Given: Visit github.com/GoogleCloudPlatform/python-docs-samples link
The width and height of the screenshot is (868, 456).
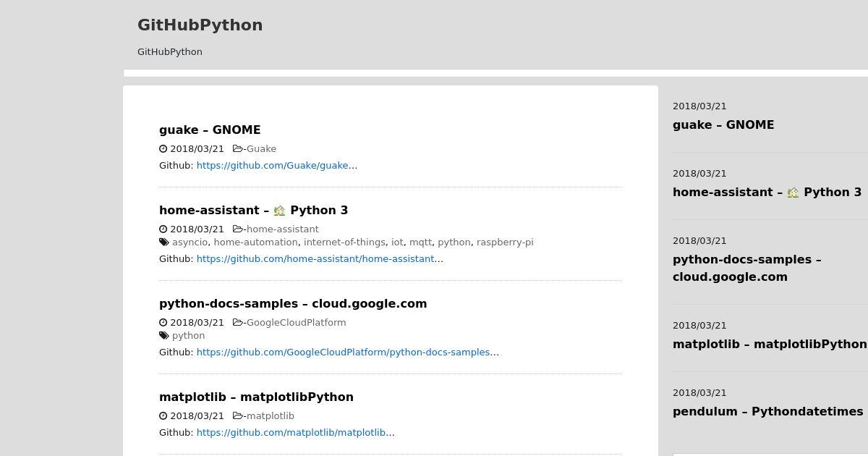Looking at the screenshot, I should click(x=344, y=352).
